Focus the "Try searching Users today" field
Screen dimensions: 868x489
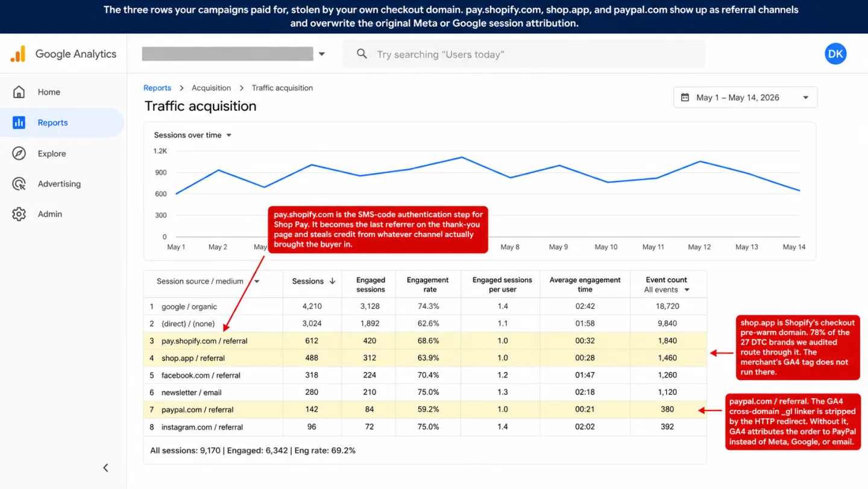[x=523, y=54]
